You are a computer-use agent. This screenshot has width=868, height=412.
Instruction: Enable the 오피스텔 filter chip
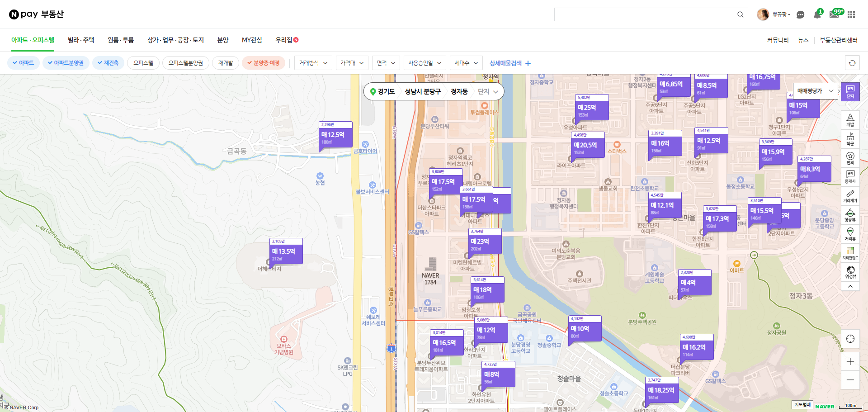[143, 63]
